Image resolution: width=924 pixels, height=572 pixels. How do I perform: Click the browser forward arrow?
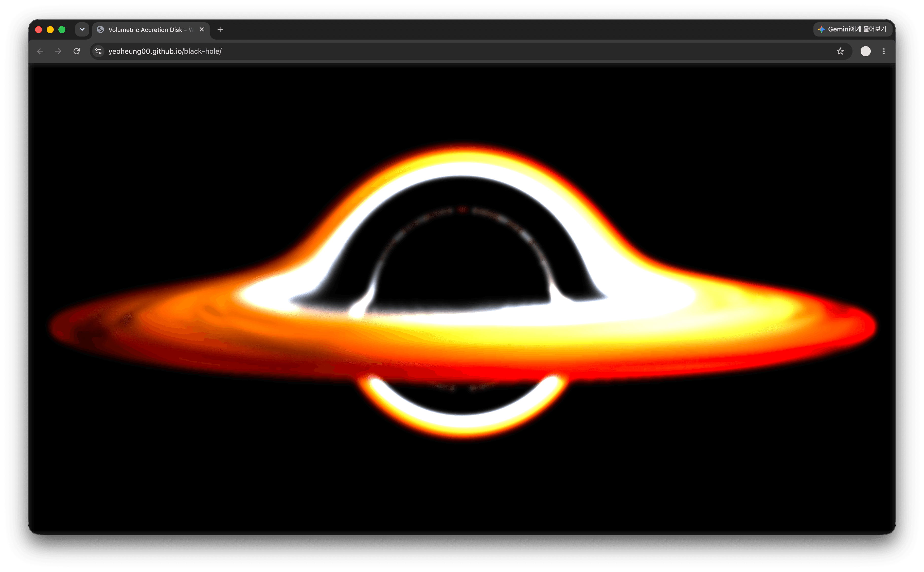(58, 51)
